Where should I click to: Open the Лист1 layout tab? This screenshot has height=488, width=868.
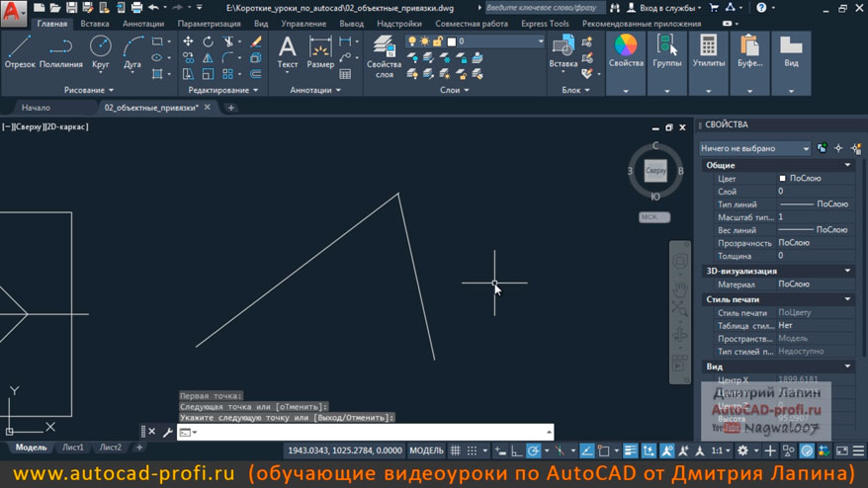pos(73,447)
